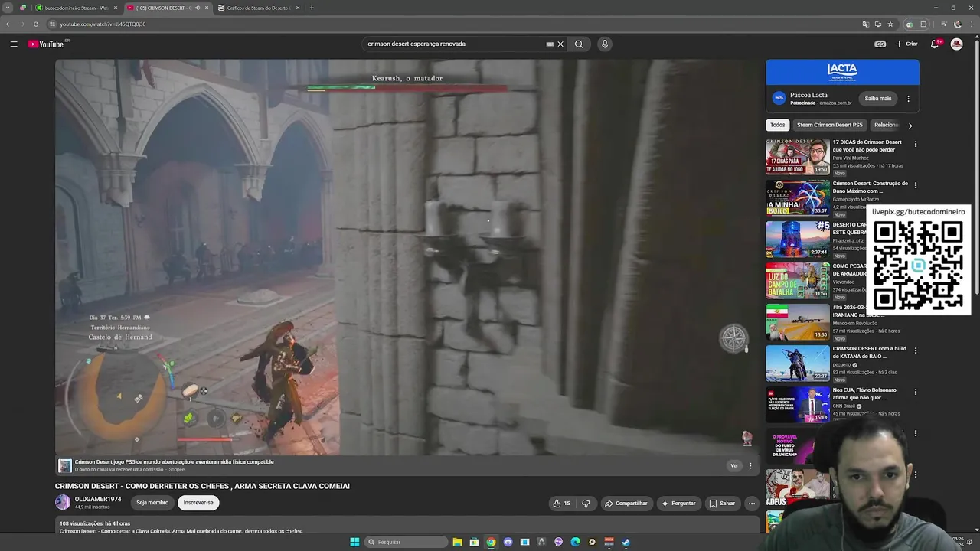980x551 pixels.
Task: Go back with browser back arrow
Action: click(8, 24)
